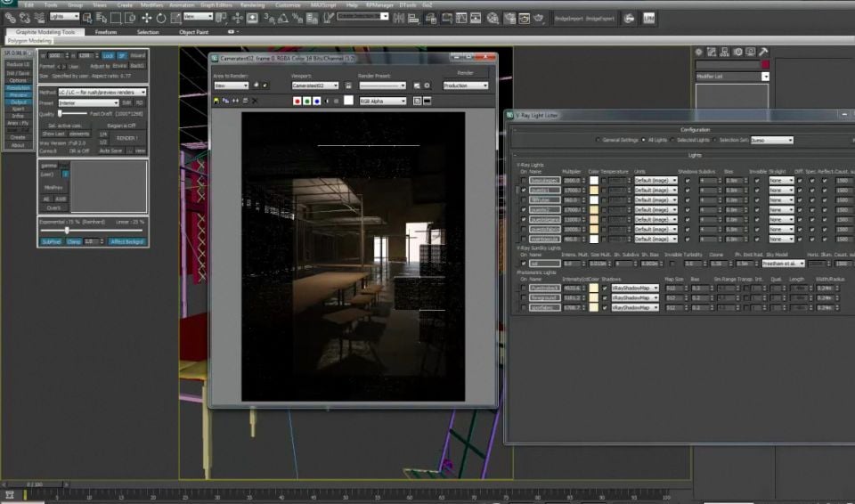The width and height of the screenshot is (855, 504).
Task: Open Units dropdown for puerta1 light
Action: click(x=656, y=190)
